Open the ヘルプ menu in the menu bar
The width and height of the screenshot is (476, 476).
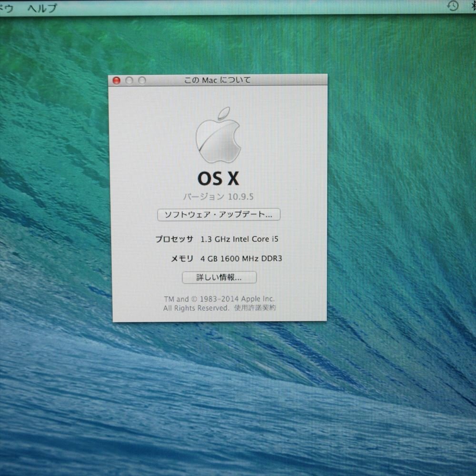(42, 8)
